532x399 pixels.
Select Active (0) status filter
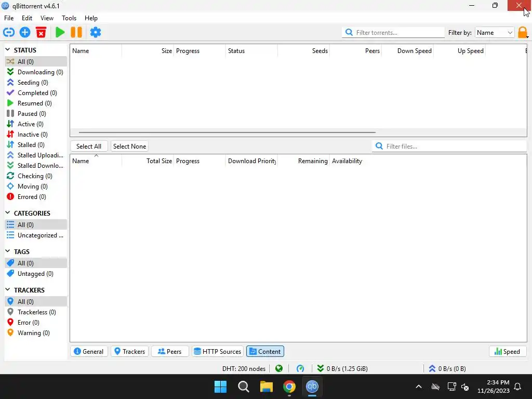[x=36, y=124]
